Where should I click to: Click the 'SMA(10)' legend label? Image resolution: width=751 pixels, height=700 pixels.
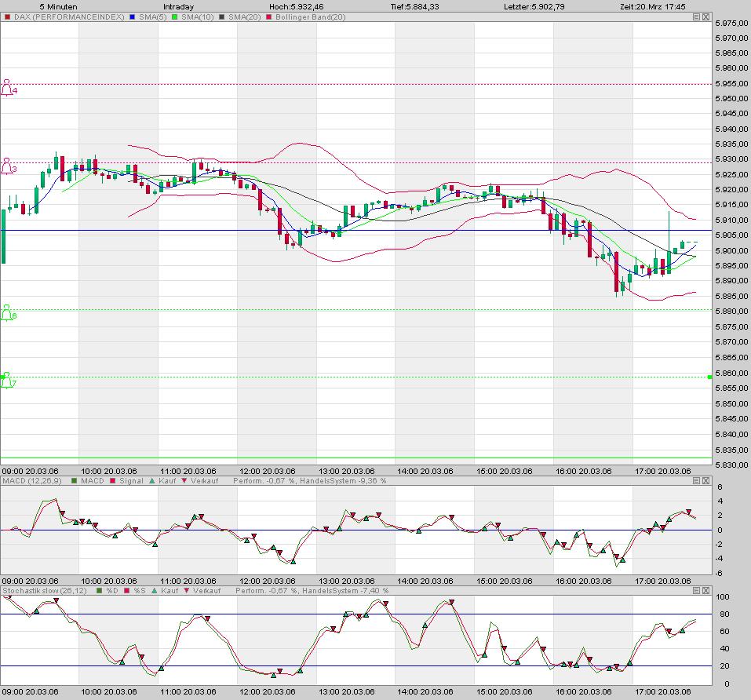point(197,17)
